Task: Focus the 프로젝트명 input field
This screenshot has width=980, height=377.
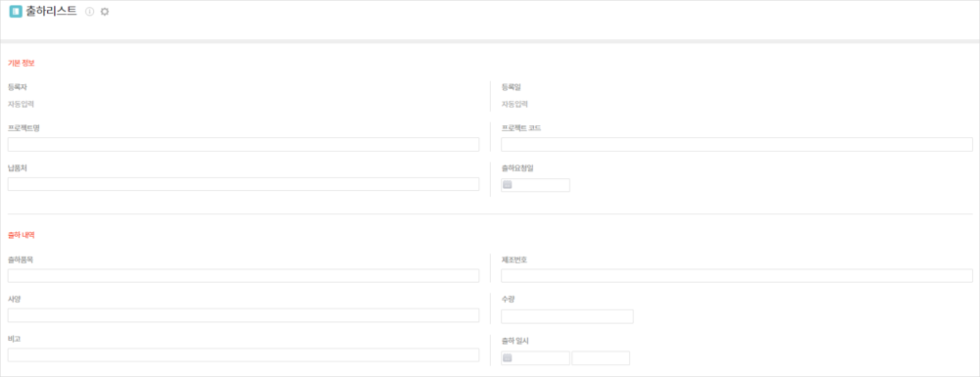Action: 243,144
